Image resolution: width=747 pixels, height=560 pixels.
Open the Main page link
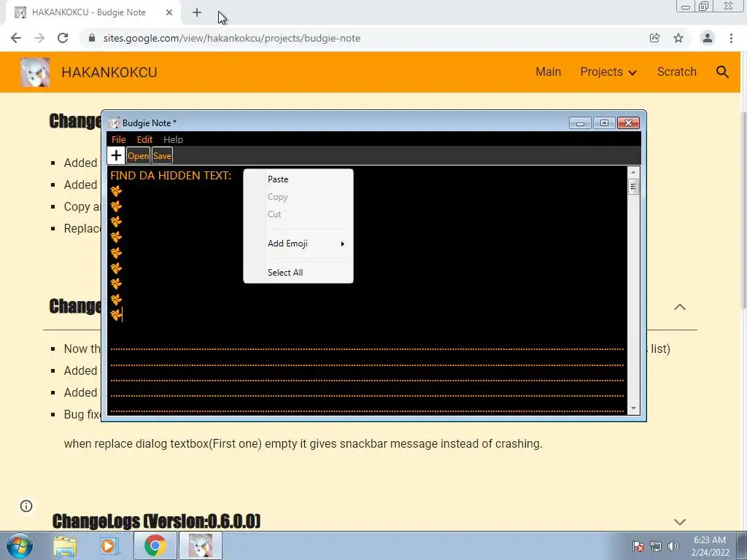[x=548, y=72]
